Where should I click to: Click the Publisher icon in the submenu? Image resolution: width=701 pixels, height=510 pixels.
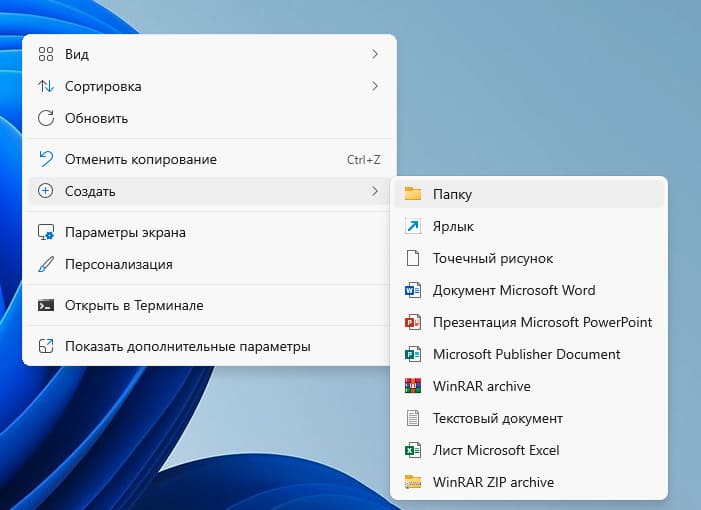click(x=413, y=354)
